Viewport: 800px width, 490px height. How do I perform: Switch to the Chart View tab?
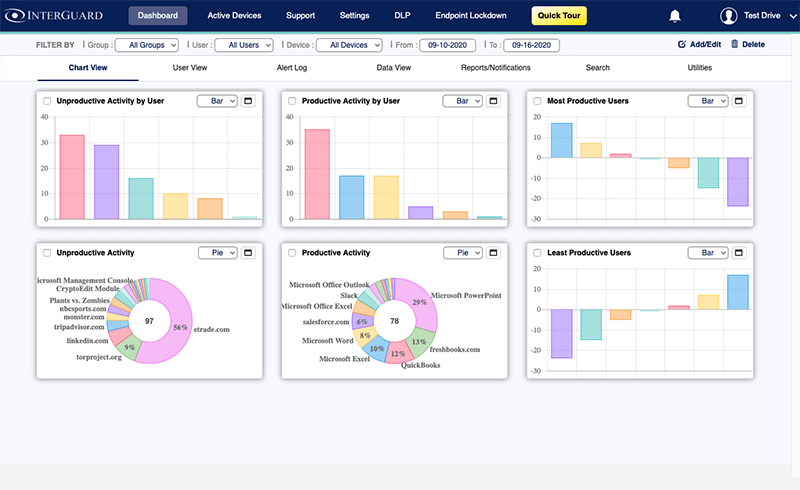[88, 67]
